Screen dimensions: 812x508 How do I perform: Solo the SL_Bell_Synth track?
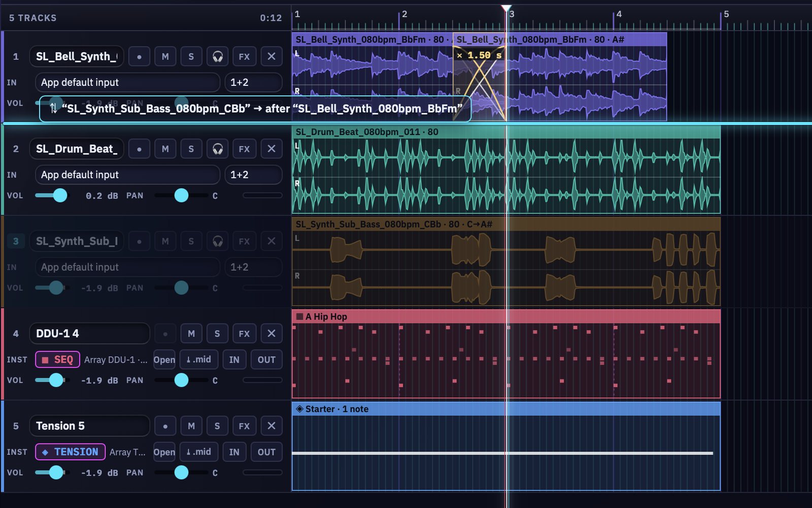click(x=191, y=56)
